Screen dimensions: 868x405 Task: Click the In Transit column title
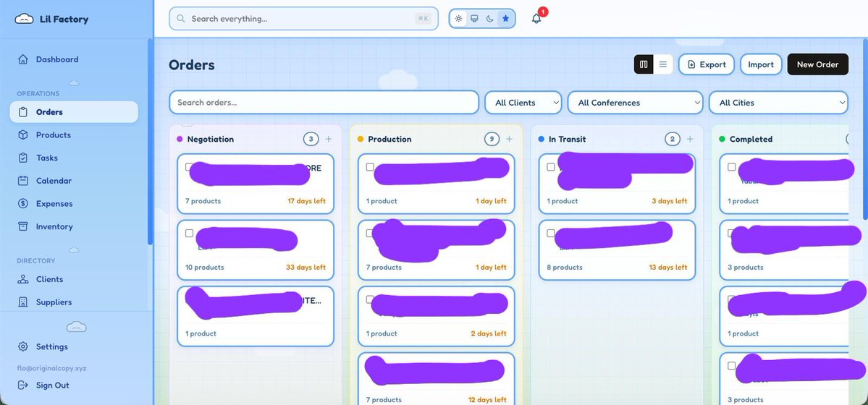pos(567,139)
